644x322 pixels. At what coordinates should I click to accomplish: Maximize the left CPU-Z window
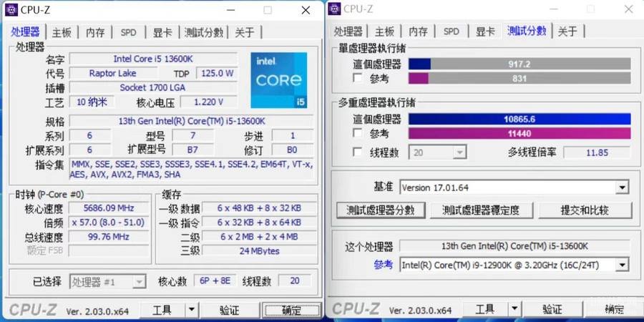(268, 10)
